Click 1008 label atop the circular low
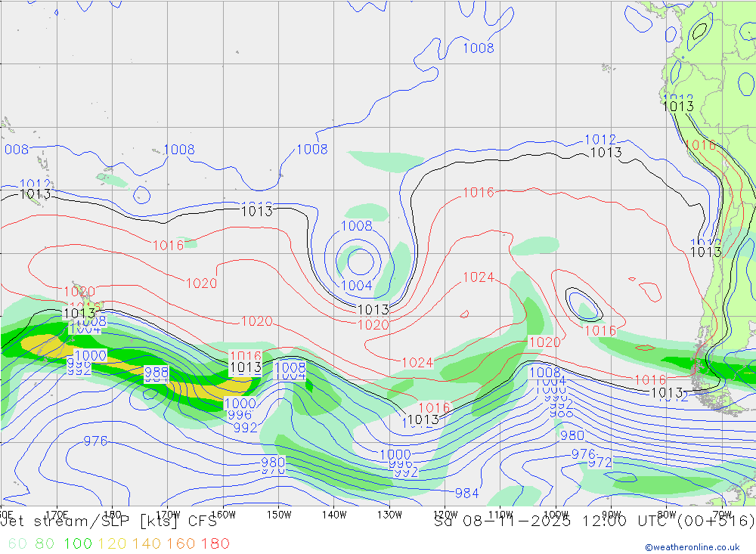This screenshot has height=554, width=756. tap(357, 226)
